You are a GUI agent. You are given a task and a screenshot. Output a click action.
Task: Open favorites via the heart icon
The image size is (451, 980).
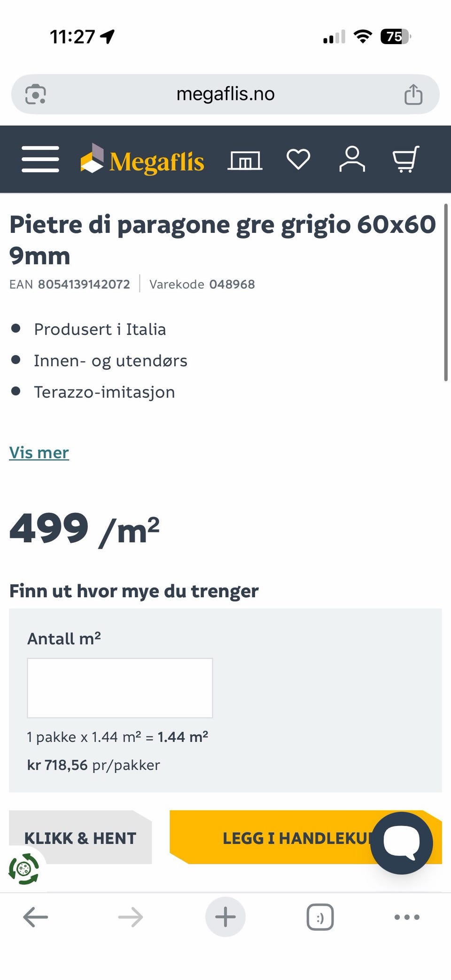tap(298, 159)
